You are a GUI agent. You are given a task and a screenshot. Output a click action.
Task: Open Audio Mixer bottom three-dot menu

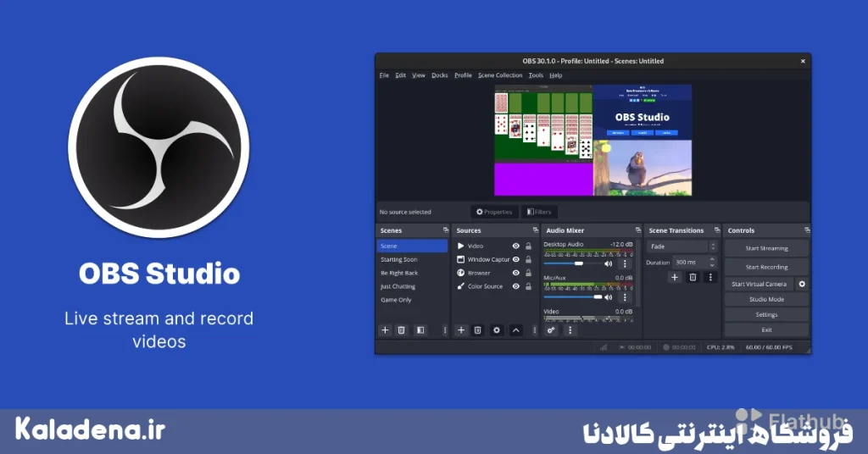(570, 330)
